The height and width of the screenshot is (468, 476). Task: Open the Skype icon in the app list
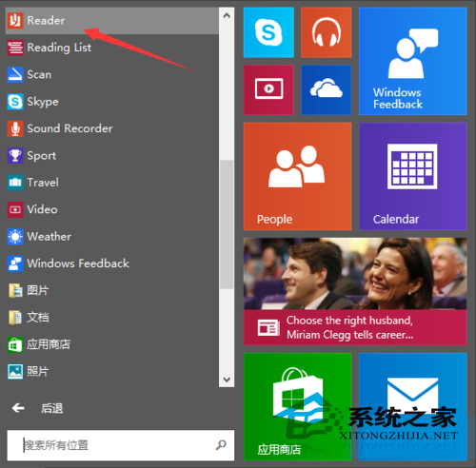pos(15,102)
